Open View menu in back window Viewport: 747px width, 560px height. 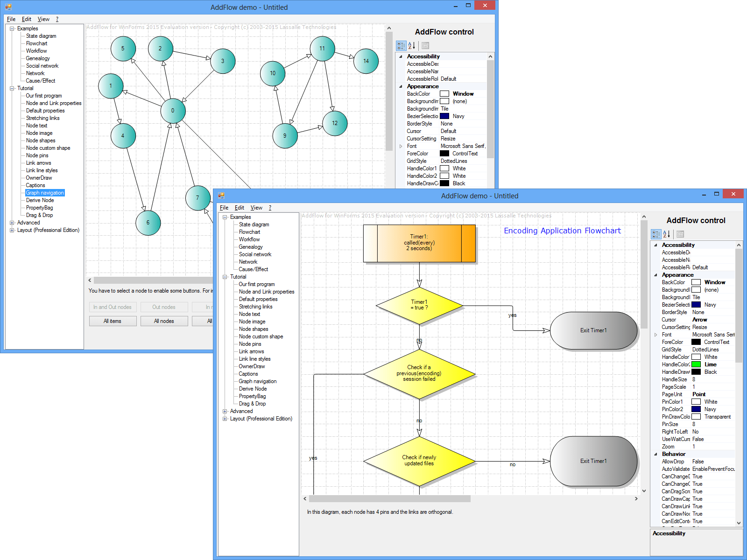click(x=43, y=19)
